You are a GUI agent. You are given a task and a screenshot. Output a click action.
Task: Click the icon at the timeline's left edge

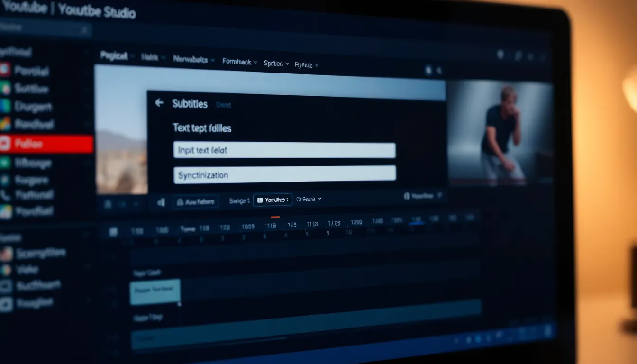click(113, 232)
